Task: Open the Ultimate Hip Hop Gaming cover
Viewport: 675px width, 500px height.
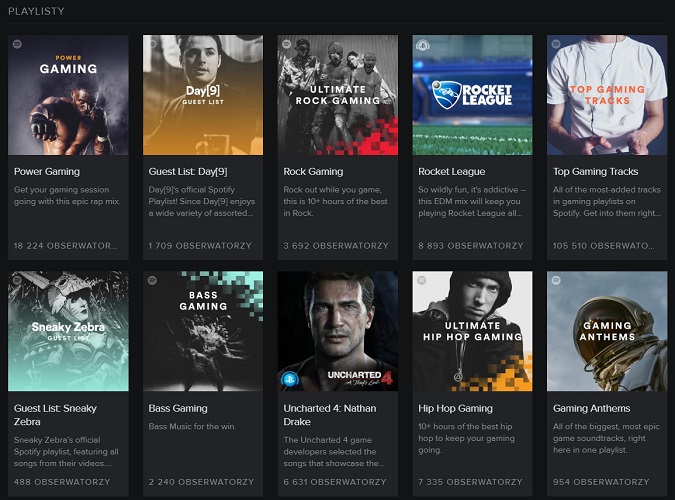Action: pyautogui.click(x=472, y=331)
